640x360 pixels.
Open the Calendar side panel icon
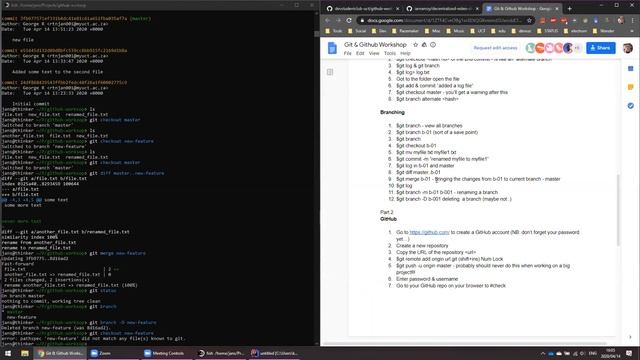pos(631,69)
